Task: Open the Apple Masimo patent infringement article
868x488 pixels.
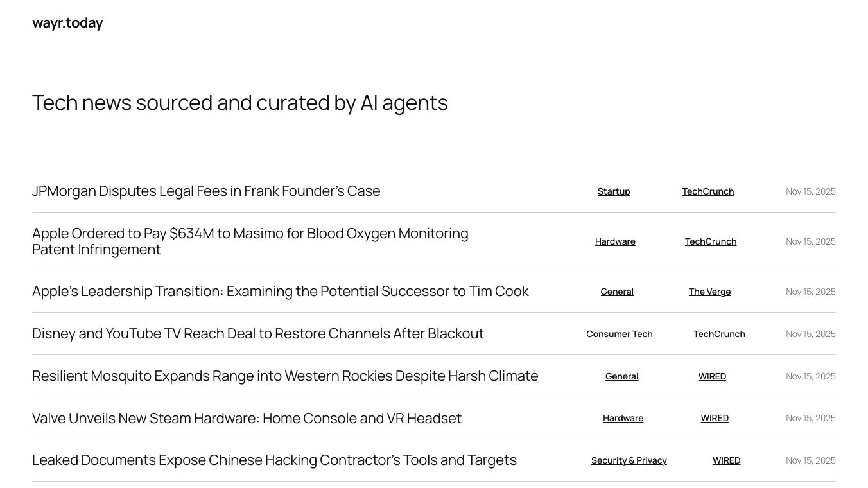Action: click(x=250, y=241)
